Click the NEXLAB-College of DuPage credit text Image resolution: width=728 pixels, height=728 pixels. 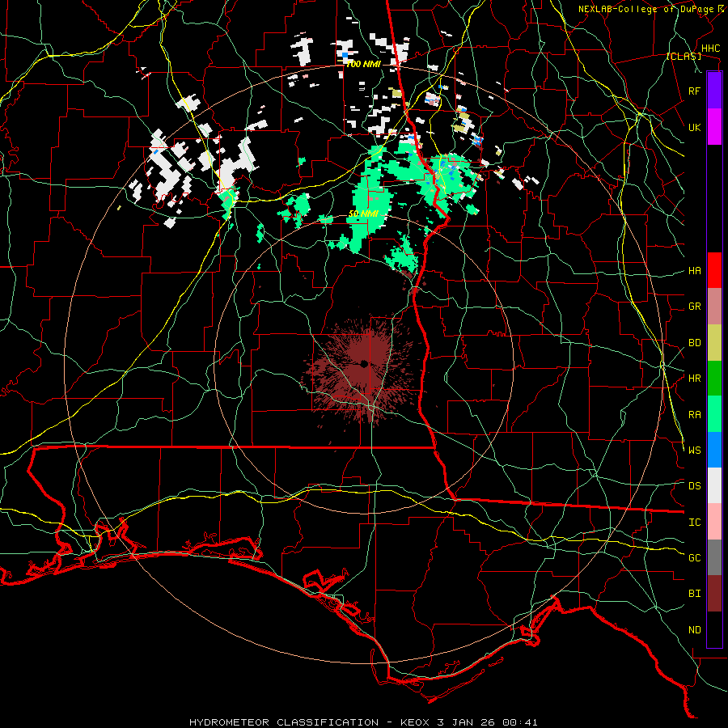click(645, 9)
